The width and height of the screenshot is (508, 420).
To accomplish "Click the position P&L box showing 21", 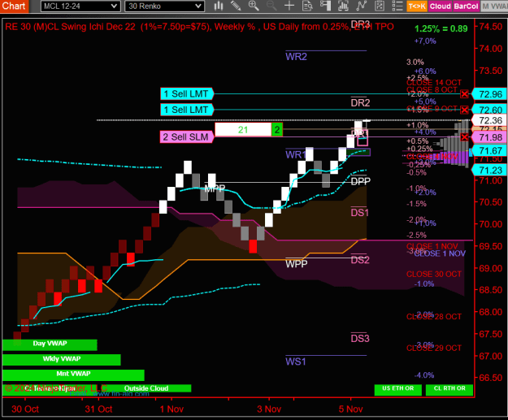I will [243, 129].
